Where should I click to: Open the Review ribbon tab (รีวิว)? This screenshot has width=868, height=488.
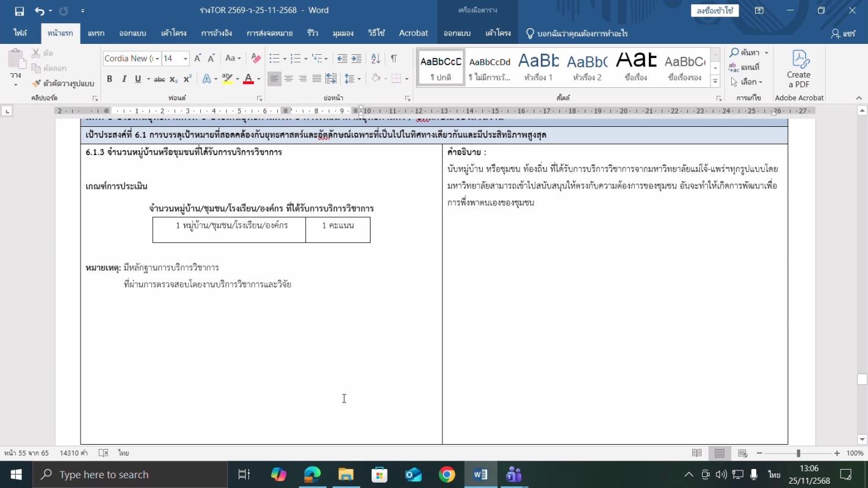[x=313, y=34]
